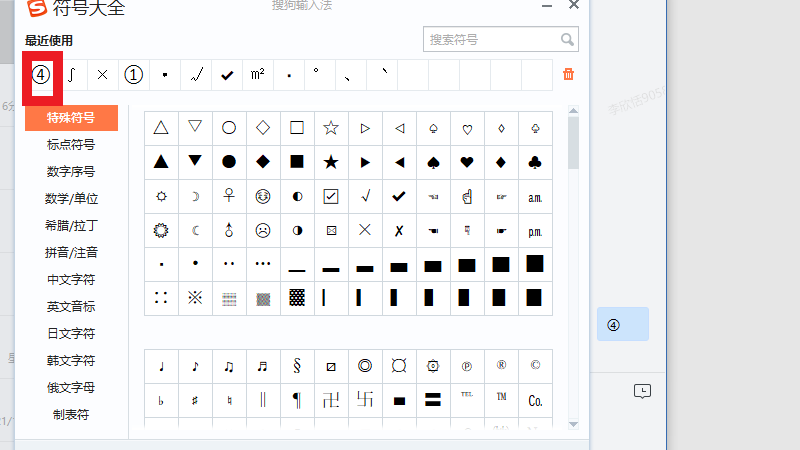Insert the checked ballot box symbol
Screen dimensions: 800x450
(331, 196)
